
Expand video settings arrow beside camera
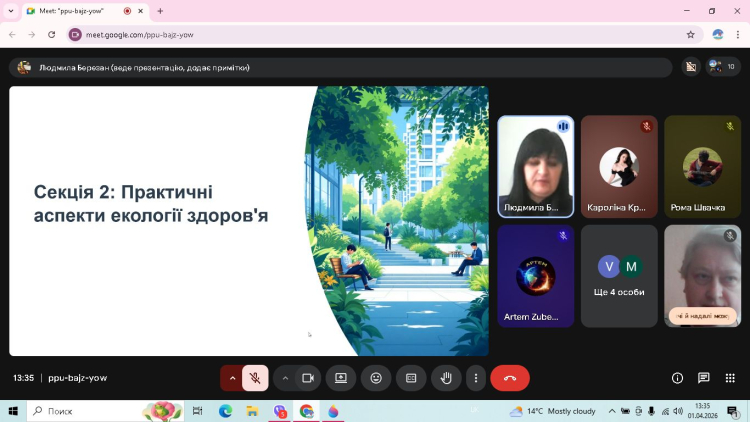click(285, 378)
